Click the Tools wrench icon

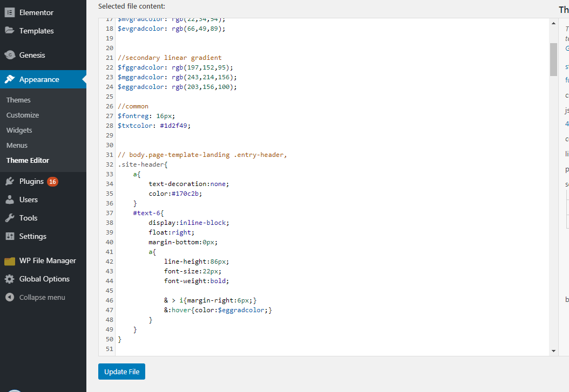click(x=9, y=218)
